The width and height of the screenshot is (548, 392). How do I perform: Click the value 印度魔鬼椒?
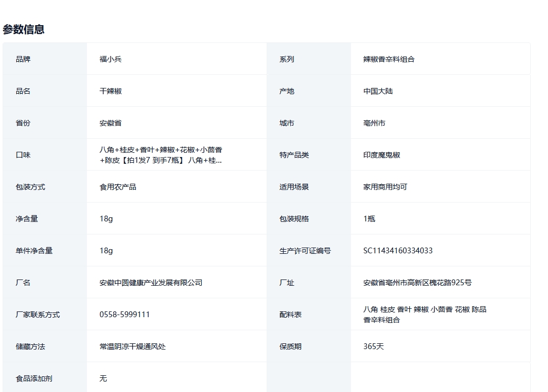[381, 155]
